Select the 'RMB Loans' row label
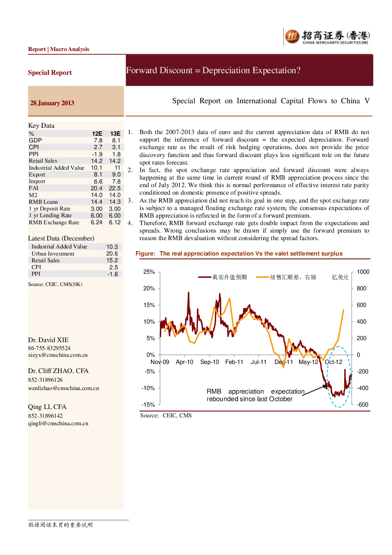The image size is (392, 555). [x=43, y=202]
